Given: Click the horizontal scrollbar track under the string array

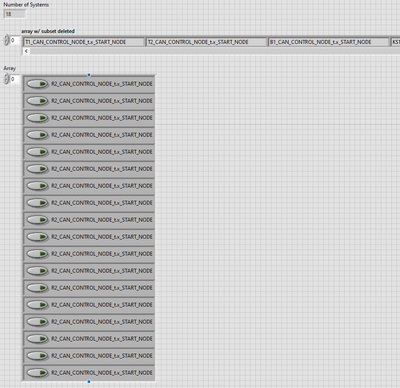Looking at the screenshot, I should click(x=215, y=51).
